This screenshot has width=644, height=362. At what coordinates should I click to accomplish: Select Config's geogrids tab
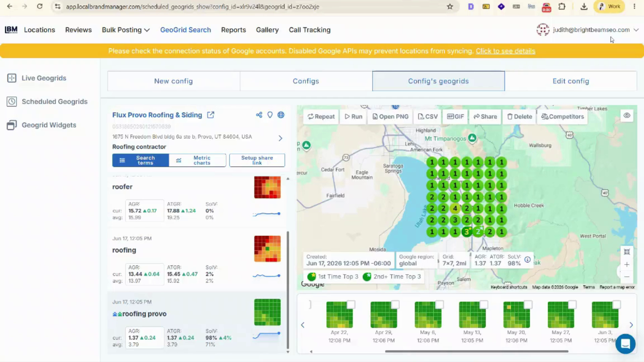(x=438, y=81)
